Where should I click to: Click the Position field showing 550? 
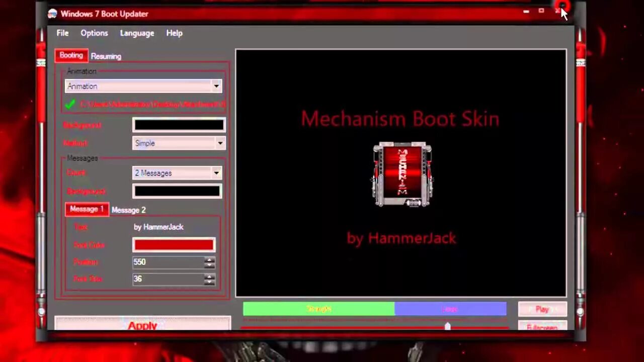169,262
